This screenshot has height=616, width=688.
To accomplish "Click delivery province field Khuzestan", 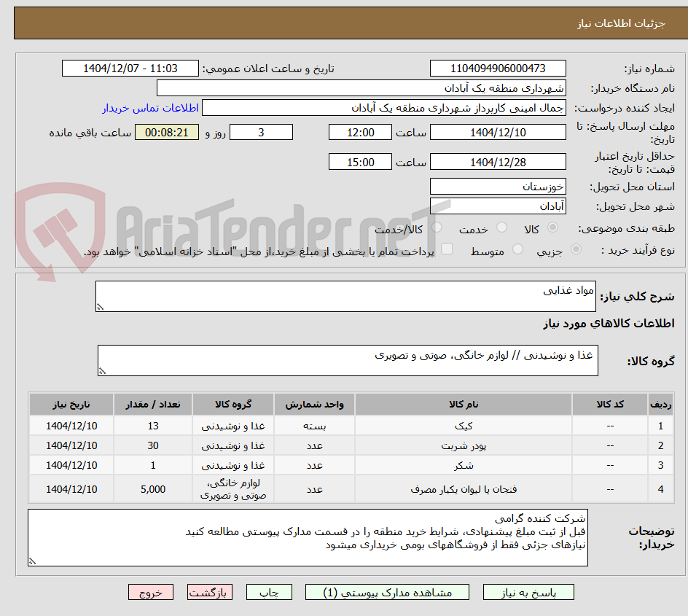I will pyautogui.click(x=498, y=187).
